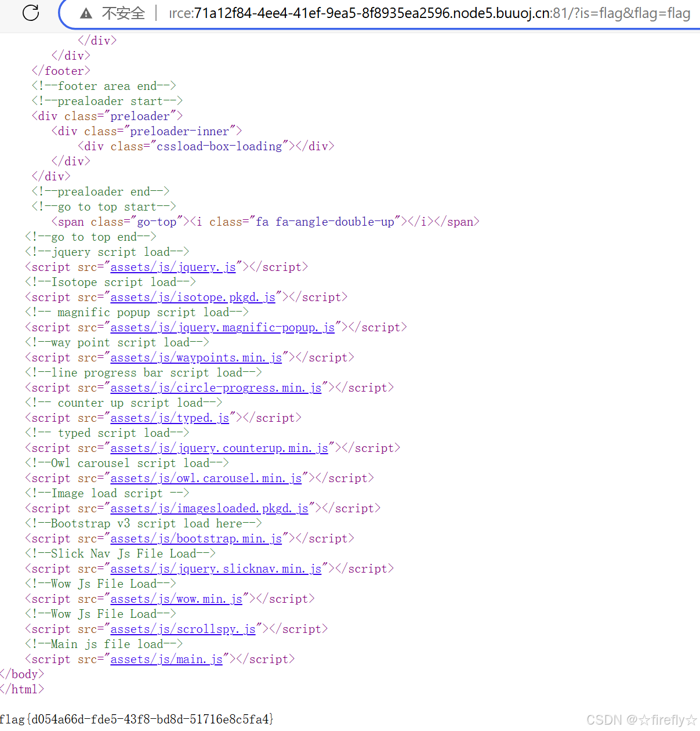Click the Image load script comment

click(x=107, y=493)
